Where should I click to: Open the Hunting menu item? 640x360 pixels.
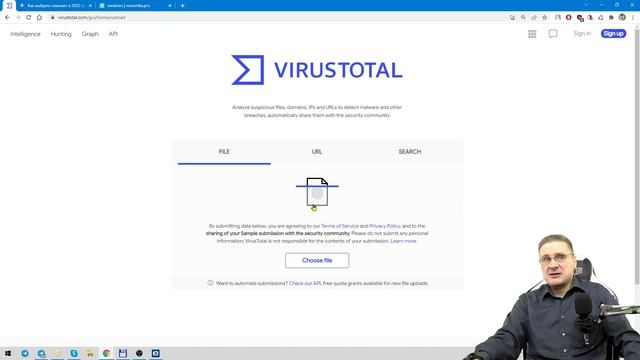61,34
